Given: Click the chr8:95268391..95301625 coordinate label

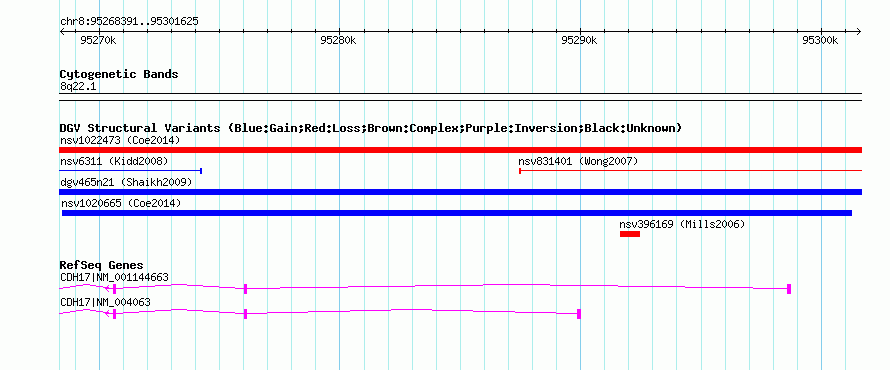Looking at the screenshot, I should point(129,22).
